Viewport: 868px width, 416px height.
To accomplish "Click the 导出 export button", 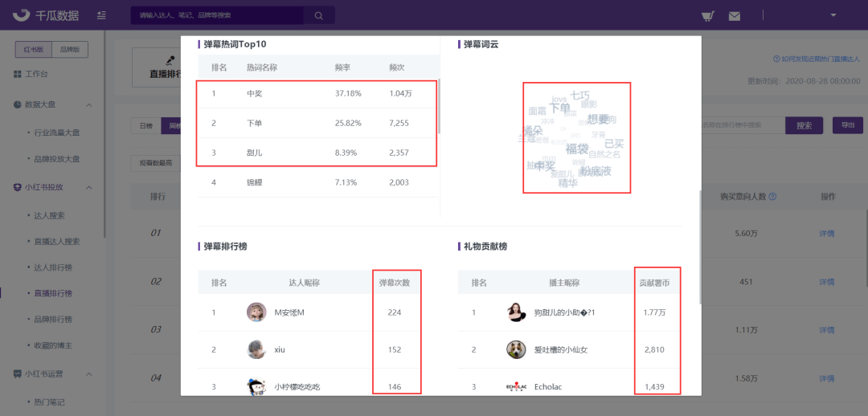I will point(847,125).
